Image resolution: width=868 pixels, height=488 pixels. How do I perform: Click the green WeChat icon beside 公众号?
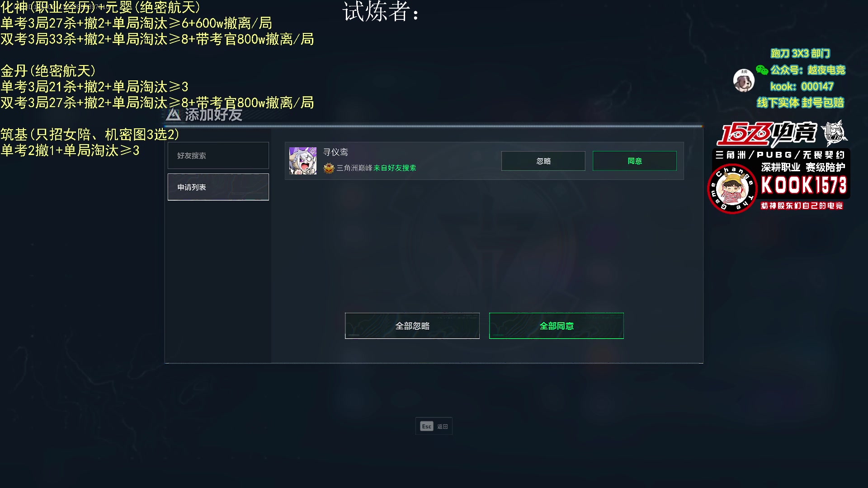pyautogui.click(x=762, y=70)
